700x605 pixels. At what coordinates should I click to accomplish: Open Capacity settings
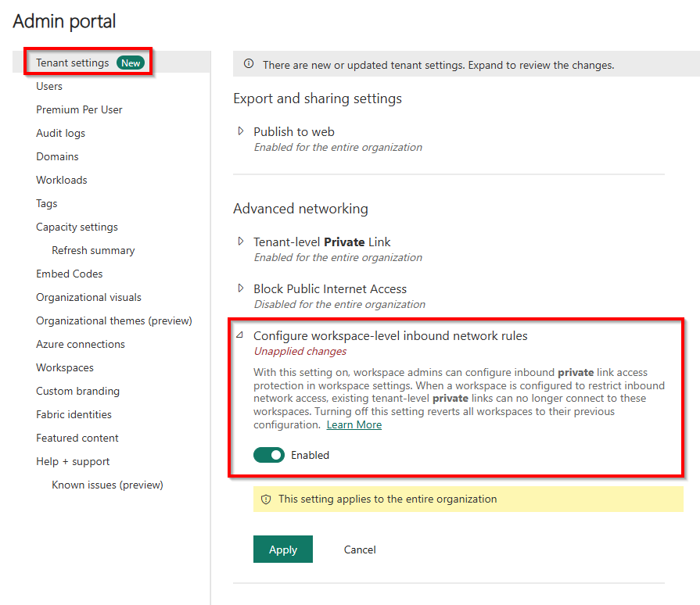[77, 227]
